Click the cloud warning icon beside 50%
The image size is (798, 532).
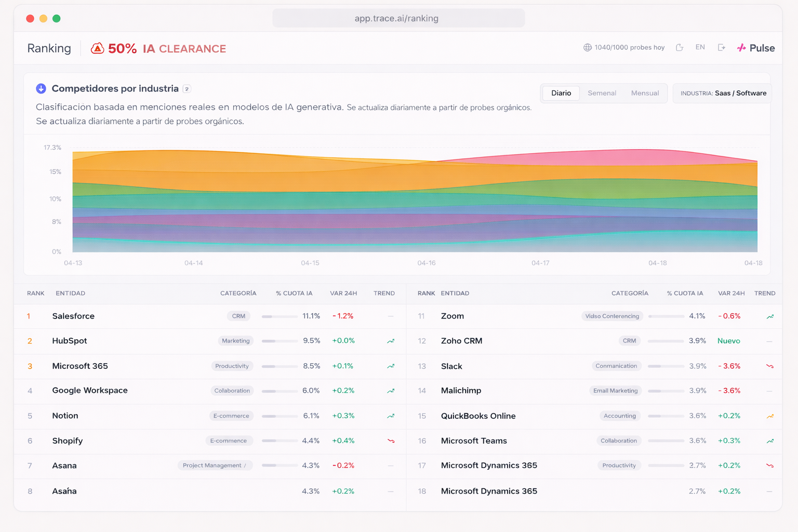(x=97, y=48)
